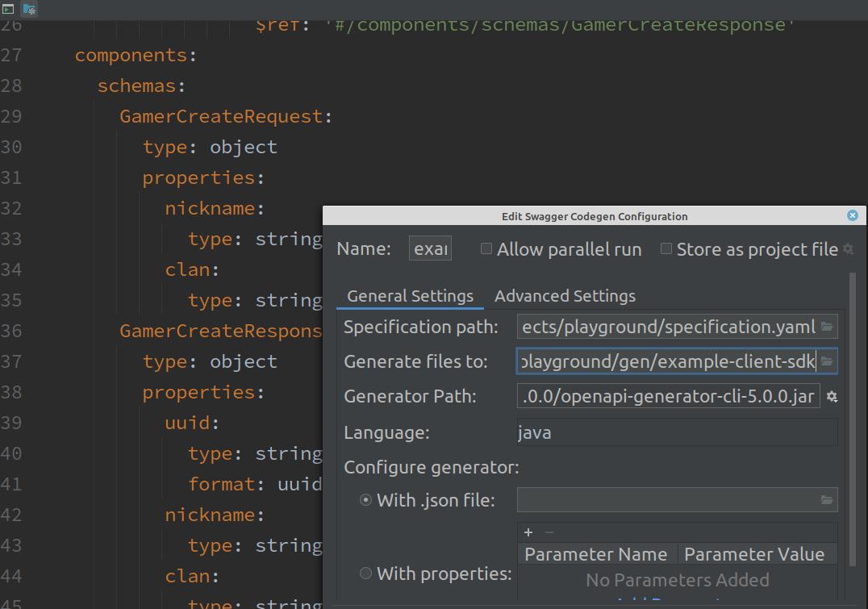Click 'type: string' on line 35
The height and width of the screenshot is (609, 868).
coord(255,300)
